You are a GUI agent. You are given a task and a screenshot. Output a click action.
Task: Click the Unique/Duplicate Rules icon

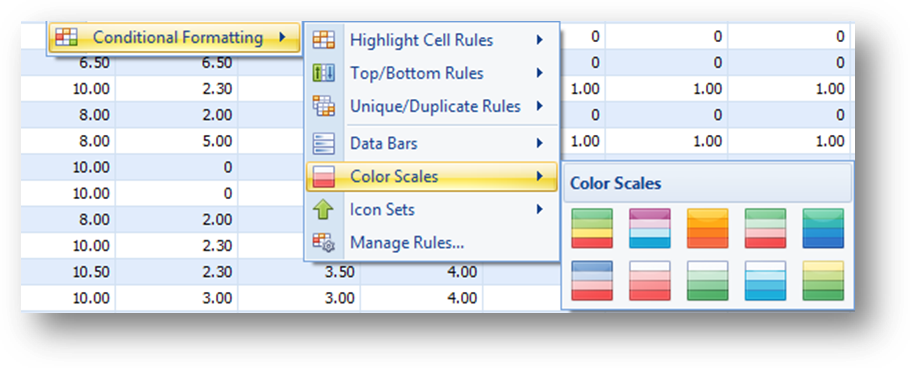(323, 106)
